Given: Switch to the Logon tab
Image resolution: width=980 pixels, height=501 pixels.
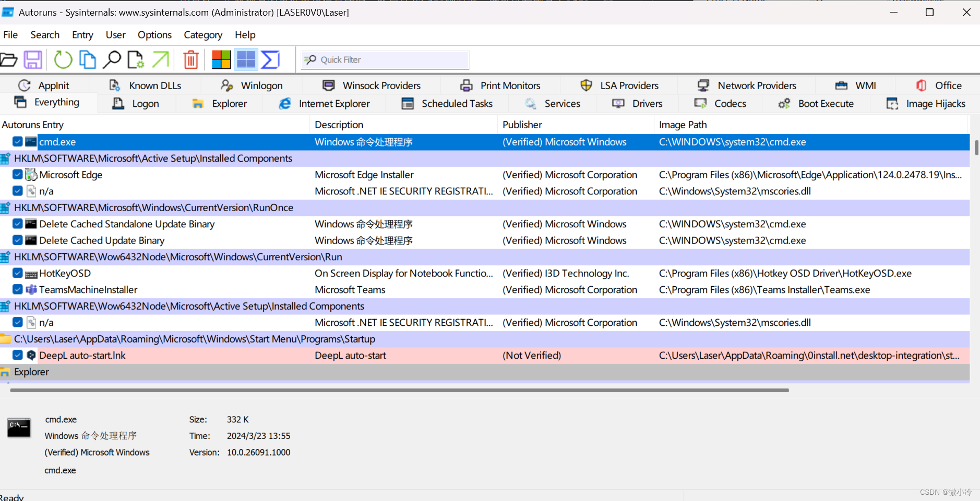Looking at the screenshot, I should click(136, 104).
